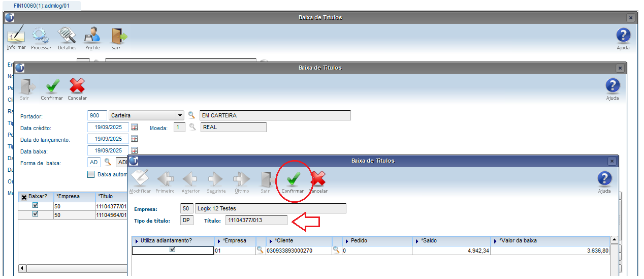
Task: Click *Valor da baixa column header
Action: coord(550,240)
